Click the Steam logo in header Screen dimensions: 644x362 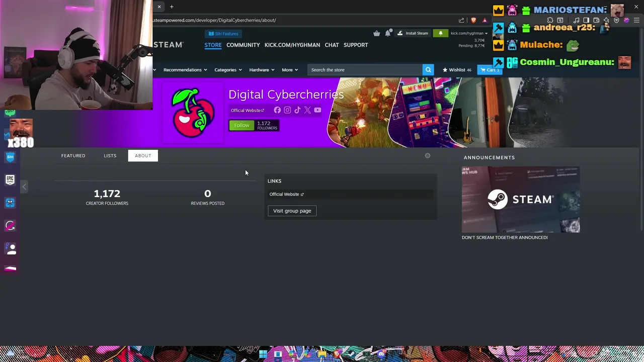pos(168,45)
